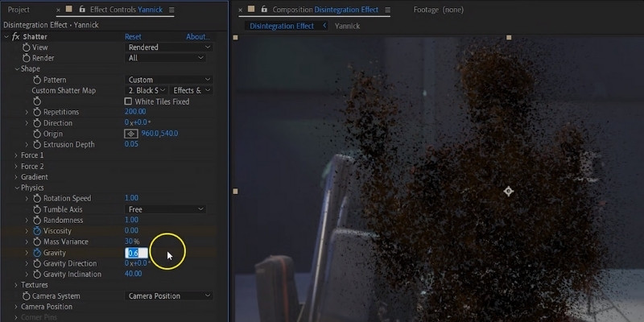
Task: Open the View dropdown set to Rendered
Action: point(169,47)
